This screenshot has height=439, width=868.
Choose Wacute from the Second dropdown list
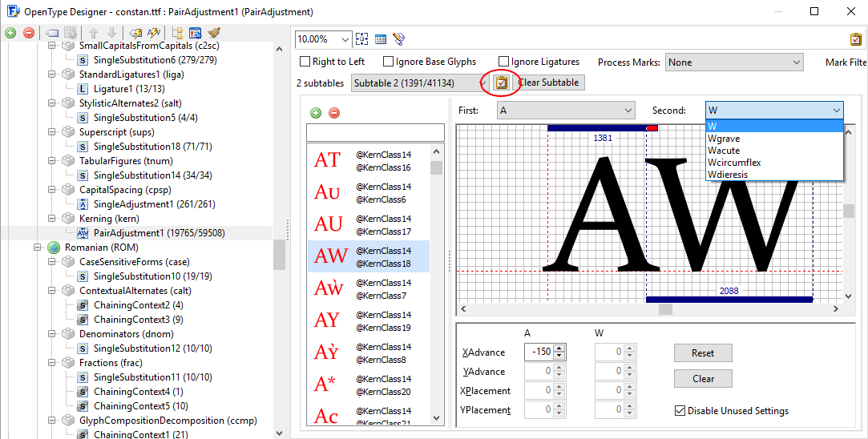(x=724, y=151)
